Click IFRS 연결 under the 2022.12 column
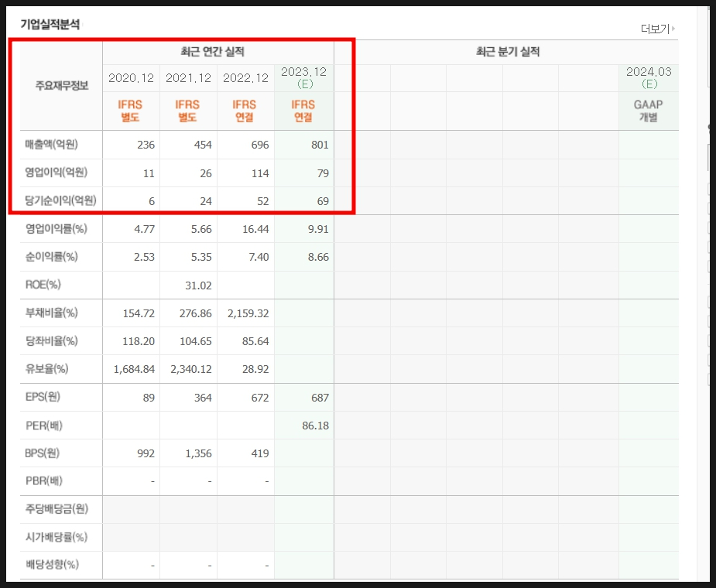Screen dimensions: 716x588 coord(245,111)
